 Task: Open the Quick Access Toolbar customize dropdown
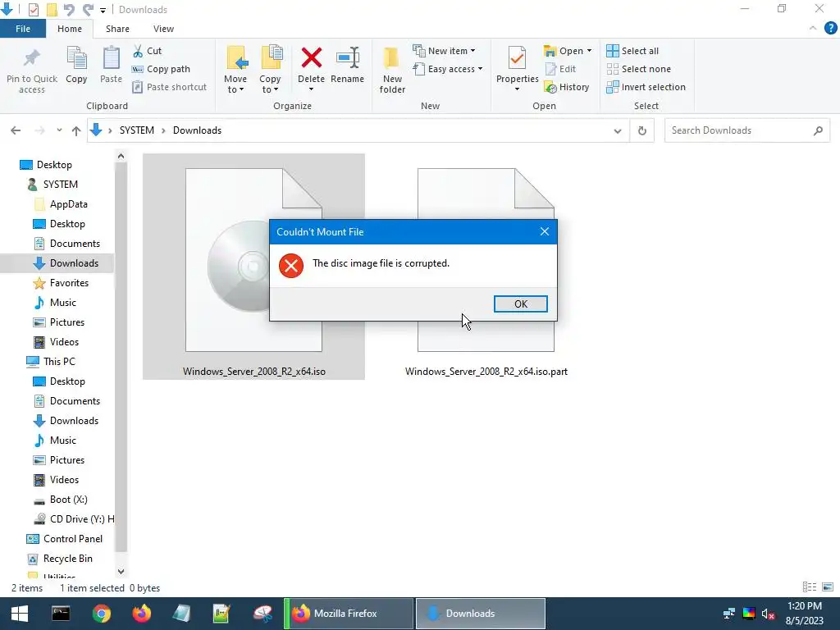coord(103,10)
